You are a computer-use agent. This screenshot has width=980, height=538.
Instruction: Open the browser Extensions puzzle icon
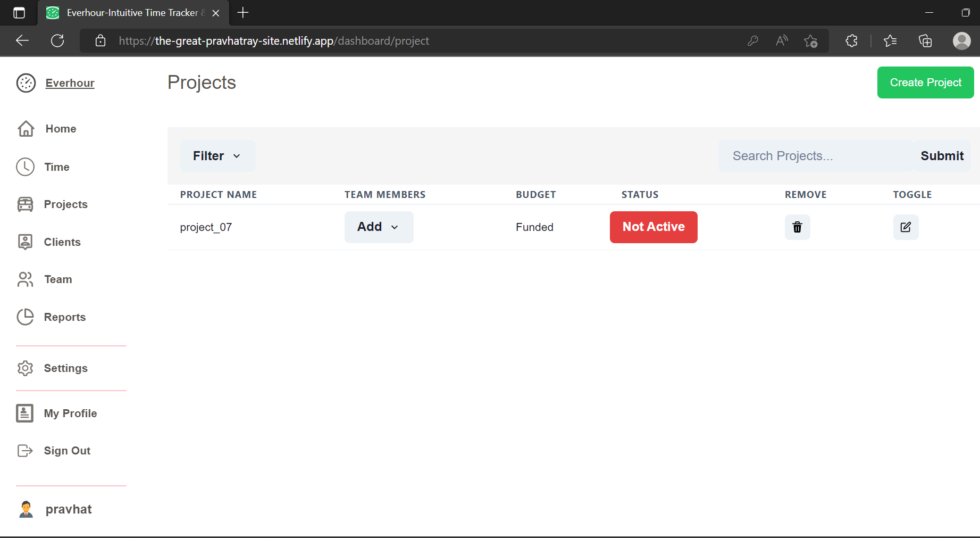[x=851, y=41]
